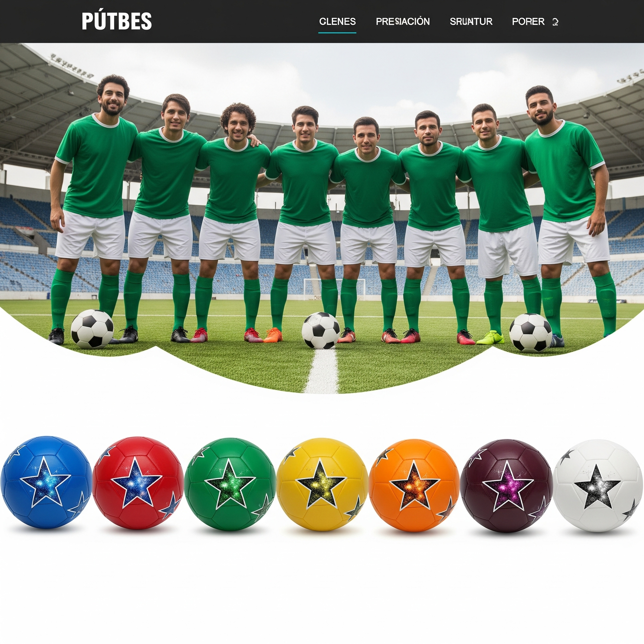The image size is (644, 644).
Task: Open the SRUNTUR navigation link
Action: point(471,22)
